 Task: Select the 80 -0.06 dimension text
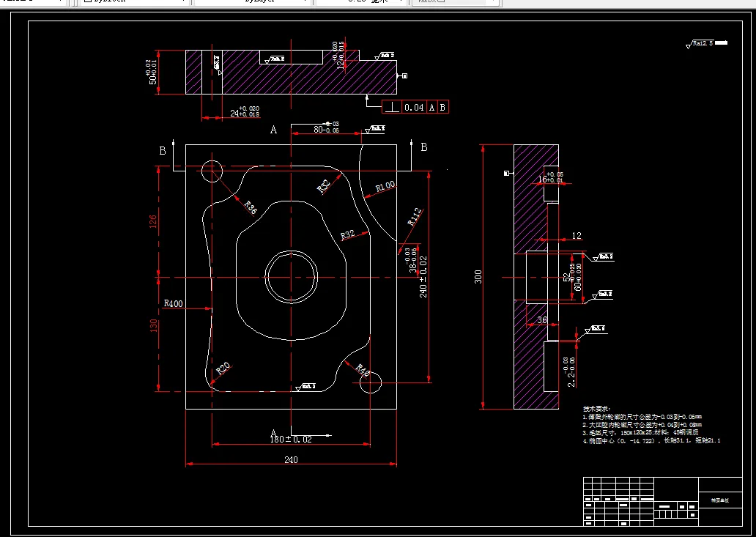point(327,127)
